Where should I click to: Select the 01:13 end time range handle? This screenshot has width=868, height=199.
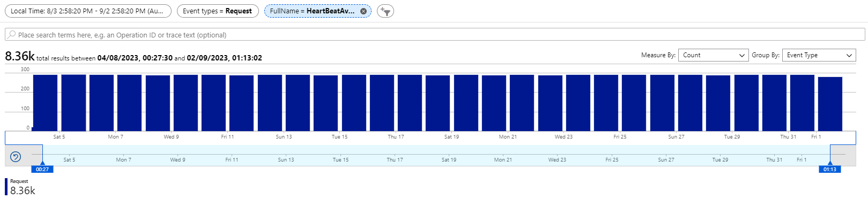pos(830,169)
